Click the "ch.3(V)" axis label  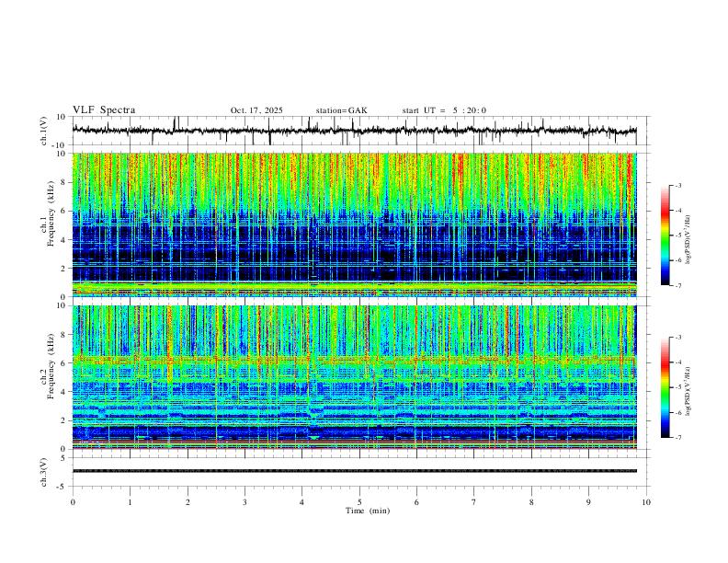[44, 473]
